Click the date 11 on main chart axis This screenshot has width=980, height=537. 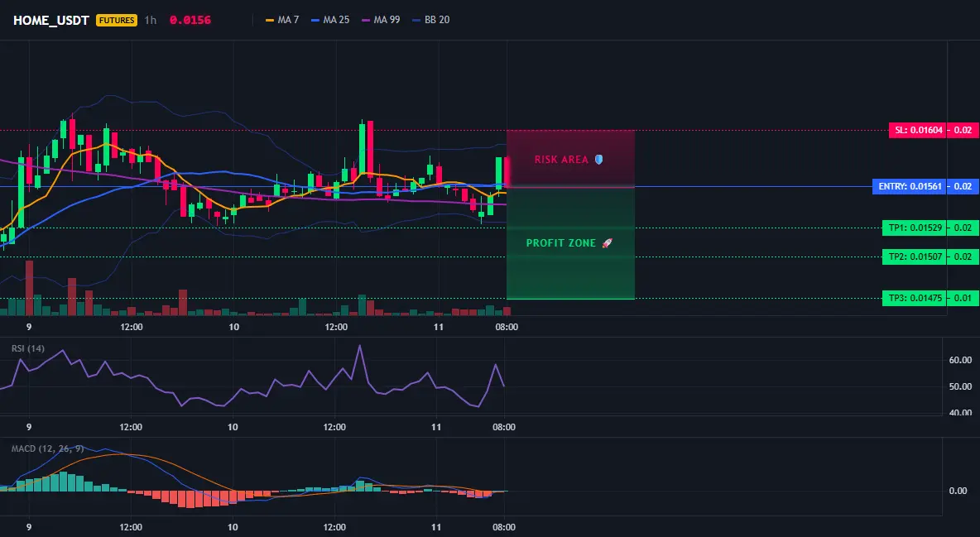(438, 327)
